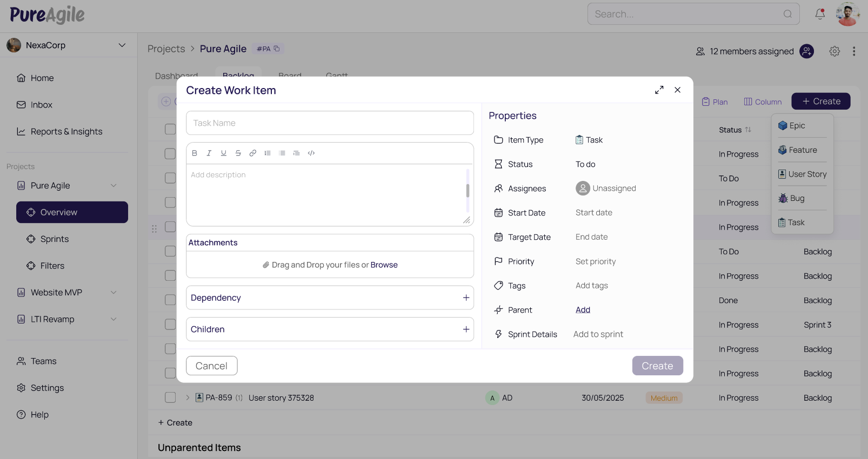The width and height of the screenshot is (868, 459).
Task: Expand the Children section plus
Action: click(466, 329)
